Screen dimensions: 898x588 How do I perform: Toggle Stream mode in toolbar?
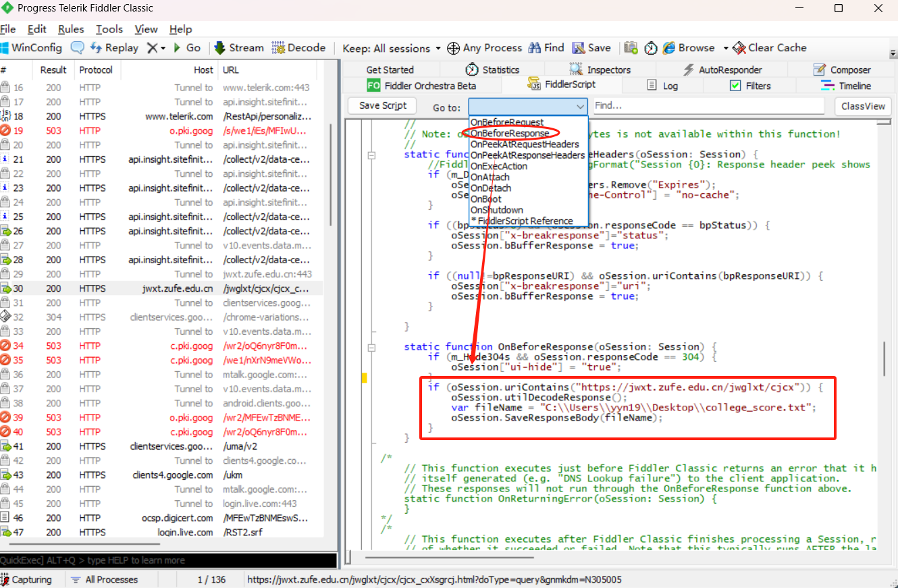tap(239, 48)
